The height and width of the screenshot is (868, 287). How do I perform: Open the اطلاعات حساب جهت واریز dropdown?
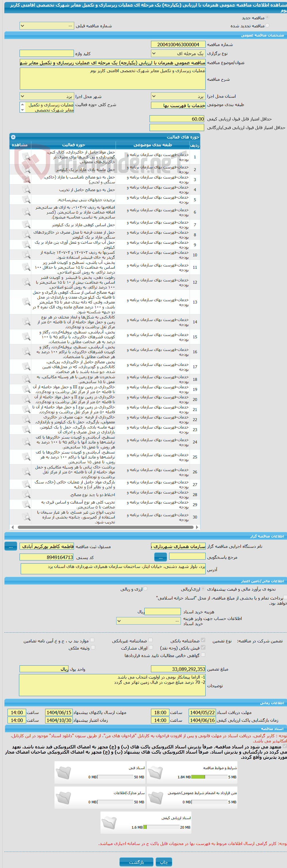[x=148, y=621]
